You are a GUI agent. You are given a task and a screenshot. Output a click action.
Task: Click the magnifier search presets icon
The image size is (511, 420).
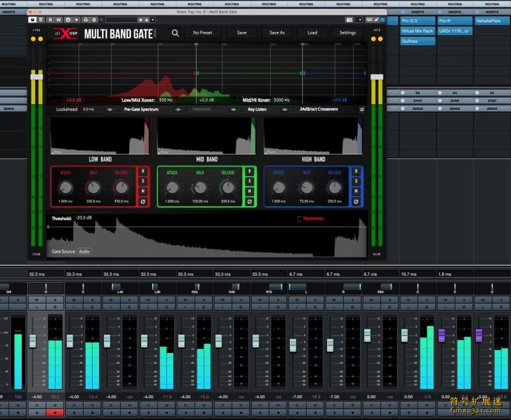(x=175, y=33)
